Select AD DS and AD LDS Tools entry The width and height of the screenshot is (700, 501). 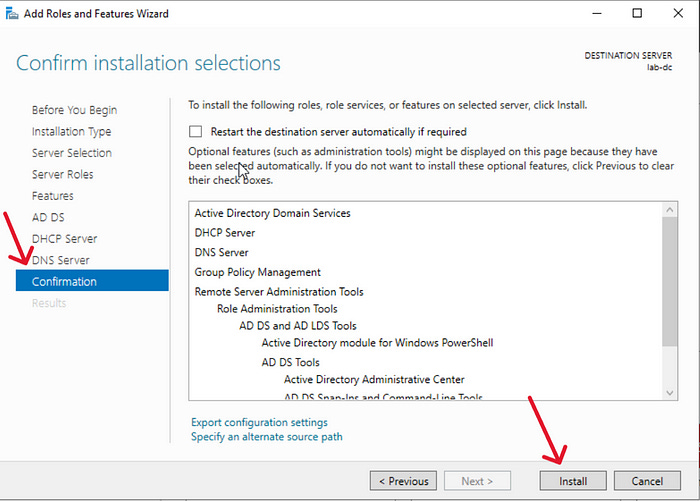pos(298,326)
